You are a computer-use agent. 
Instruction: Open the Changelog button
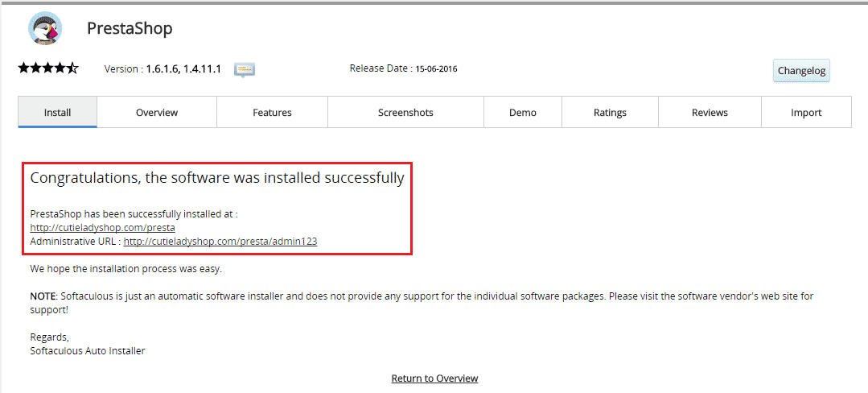tap(801, 71)
